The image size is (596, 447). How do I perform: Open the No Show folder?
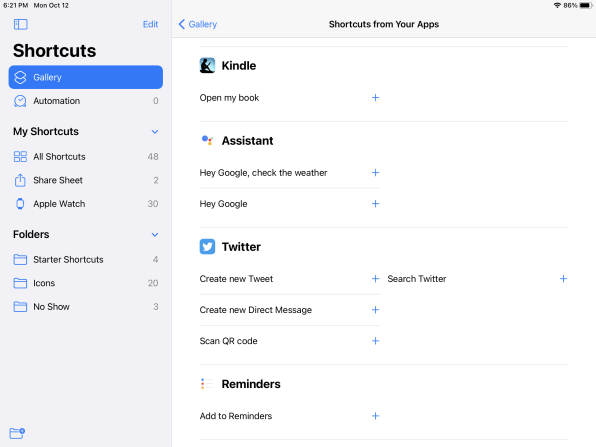[86, 307]
